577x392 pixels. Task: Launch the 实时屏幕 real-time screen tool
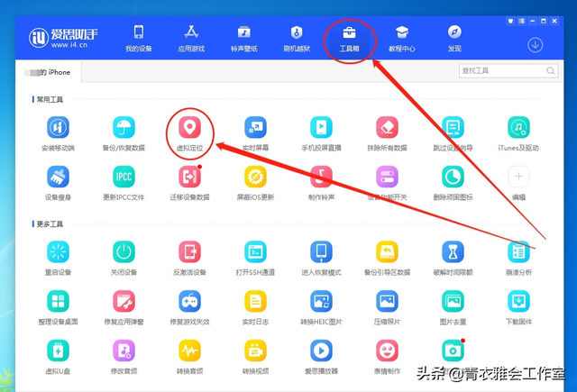[255, 127]
